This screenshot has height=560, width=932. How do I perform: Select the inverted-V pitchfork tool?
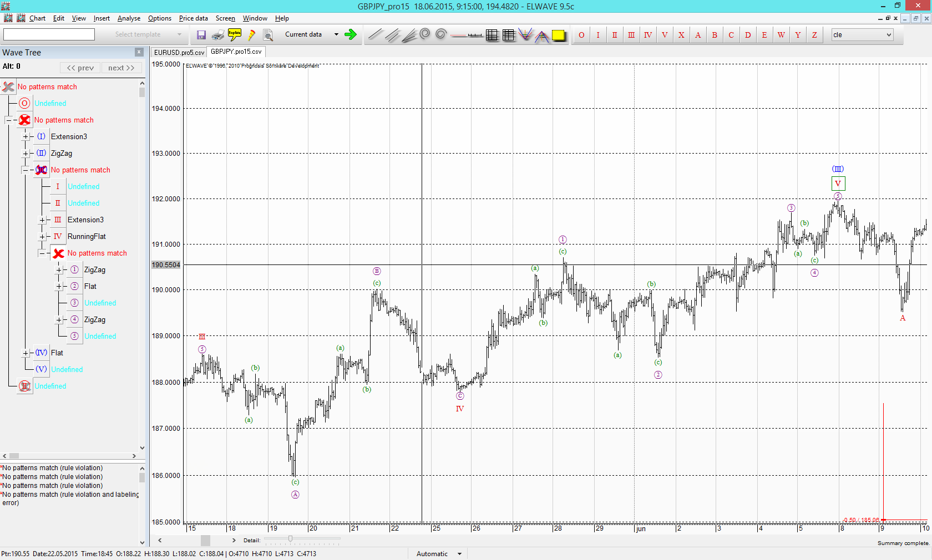coord(542,36)
